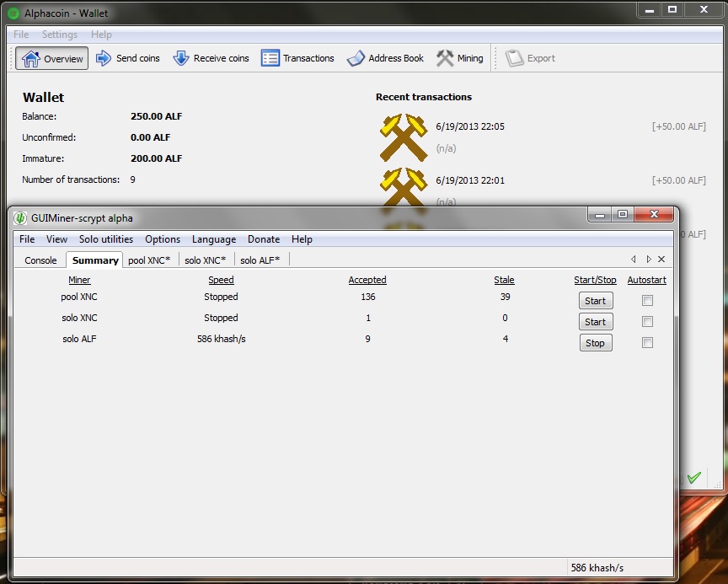Click the 6/19/2013 22:01 transaction date
728x584 pixels.
tap(470, 180)
